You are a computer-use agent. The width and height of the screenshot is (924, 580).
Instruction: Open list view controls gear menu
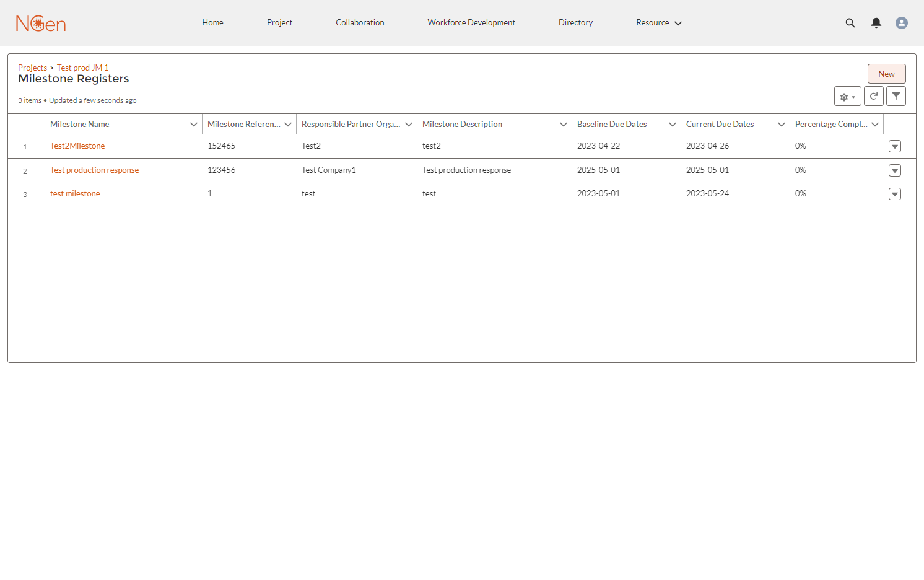tap(848, 97)
